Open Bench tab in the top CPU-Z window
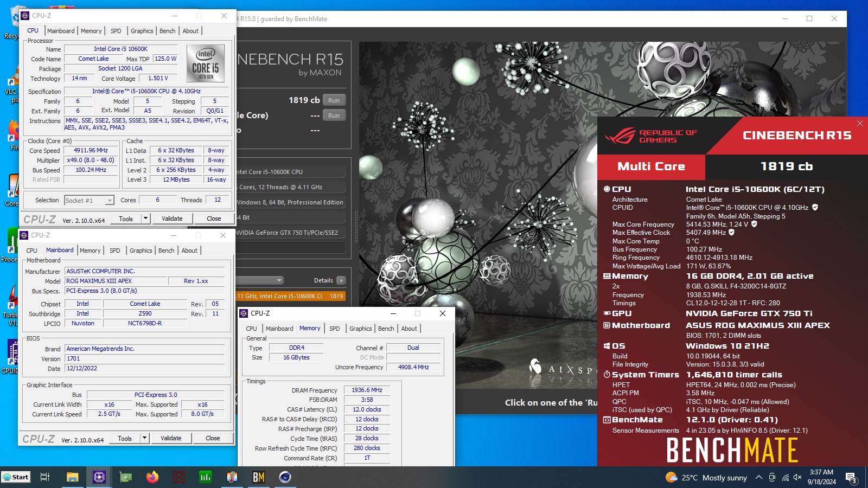Image resolution: width=868 pixels, height=488 pixels. tap(168, 31)
